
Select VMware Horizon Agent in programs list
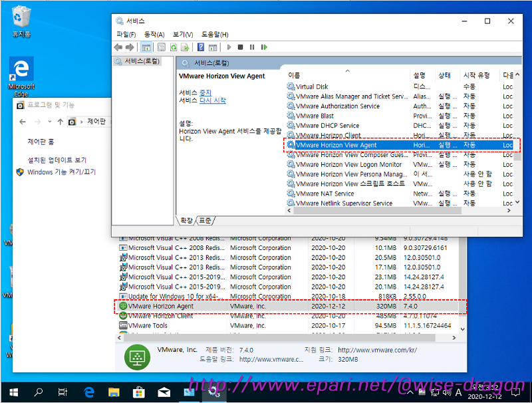(x=289, y=307)
